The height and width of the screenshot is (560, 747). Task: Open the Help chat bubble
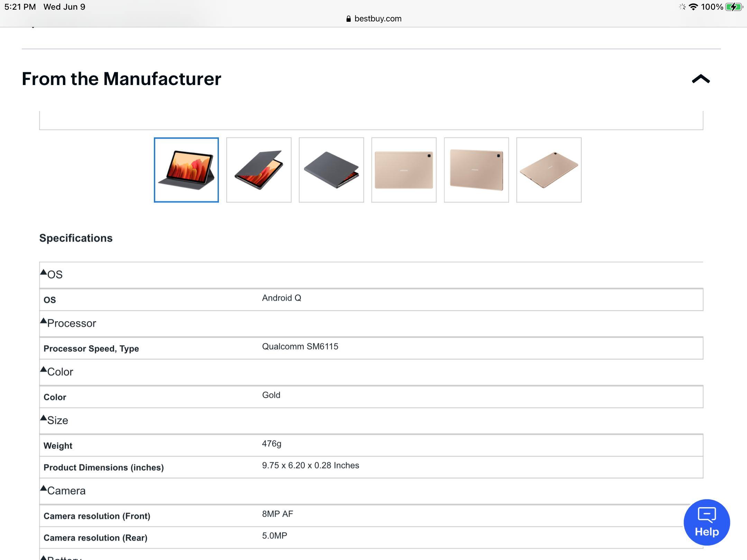(707, 522)
